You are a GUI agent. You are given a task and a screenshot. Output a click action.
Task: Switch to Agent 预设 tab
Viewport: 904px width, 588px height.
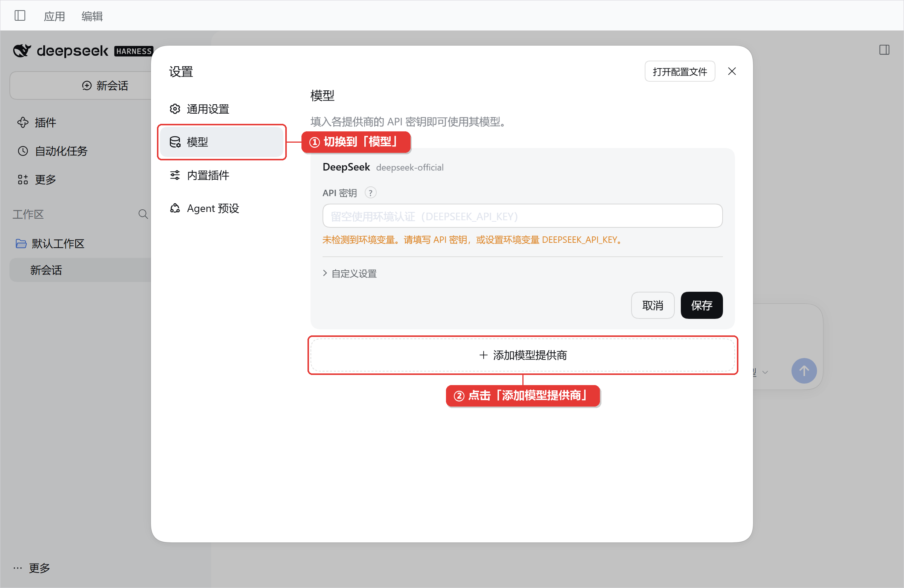tap(221, 208)
